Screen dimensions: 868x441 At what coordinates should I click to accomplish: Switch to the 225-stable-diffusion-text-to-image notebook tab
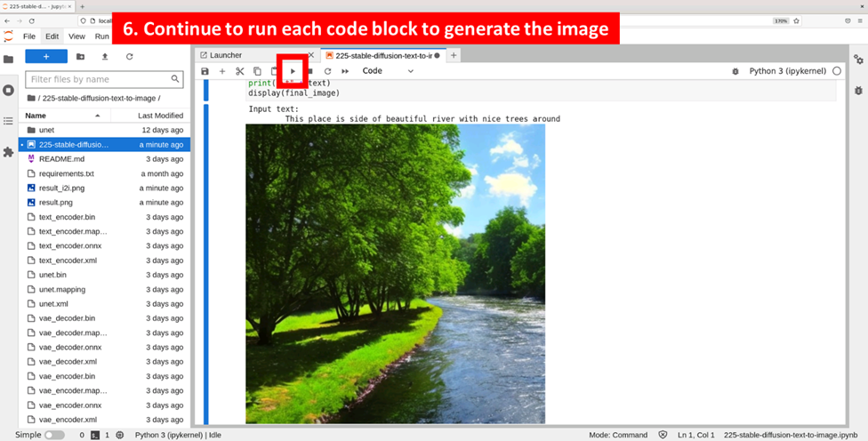pyautogui.click(x=383, y=55)
